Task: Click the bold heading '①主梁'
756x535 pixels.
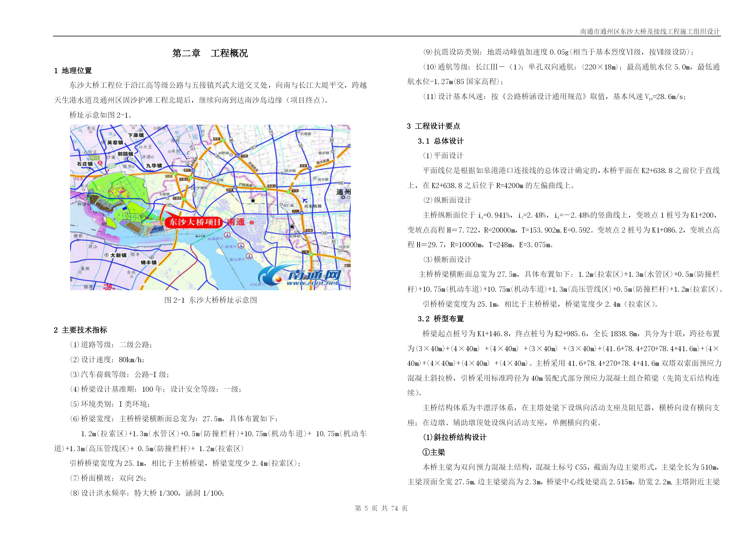Action: (434, 452)
